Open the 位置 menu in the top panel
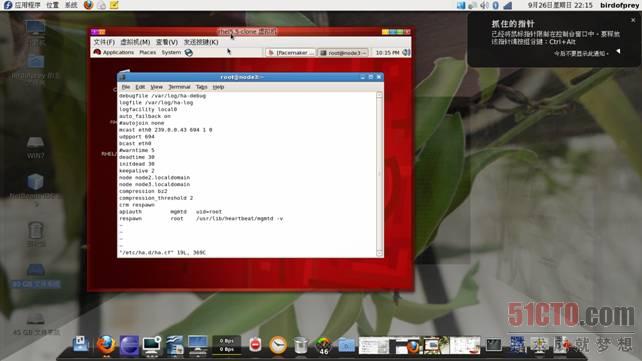 tap(52, 5)
